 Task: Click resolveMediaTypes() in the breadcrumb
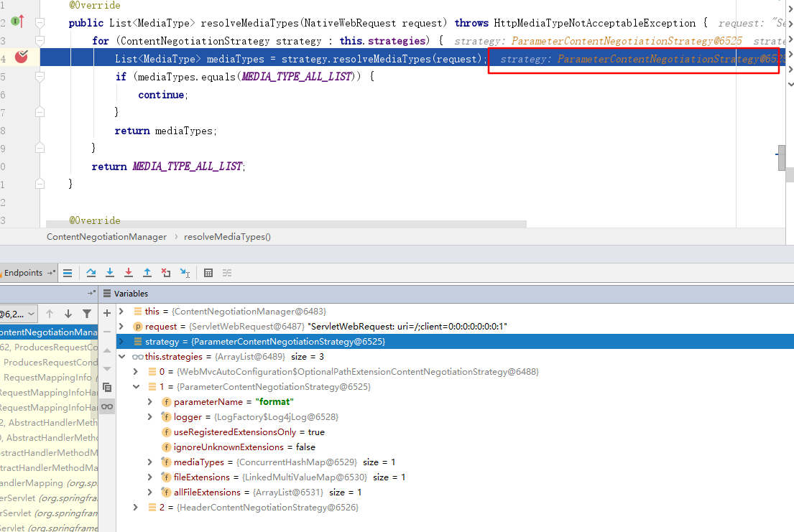pos(227,237)
